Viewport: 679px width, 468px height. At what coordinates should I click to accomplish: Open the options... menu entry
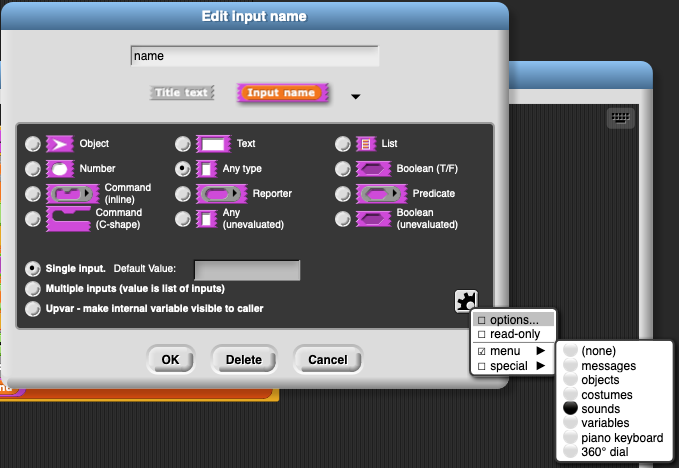513,320
